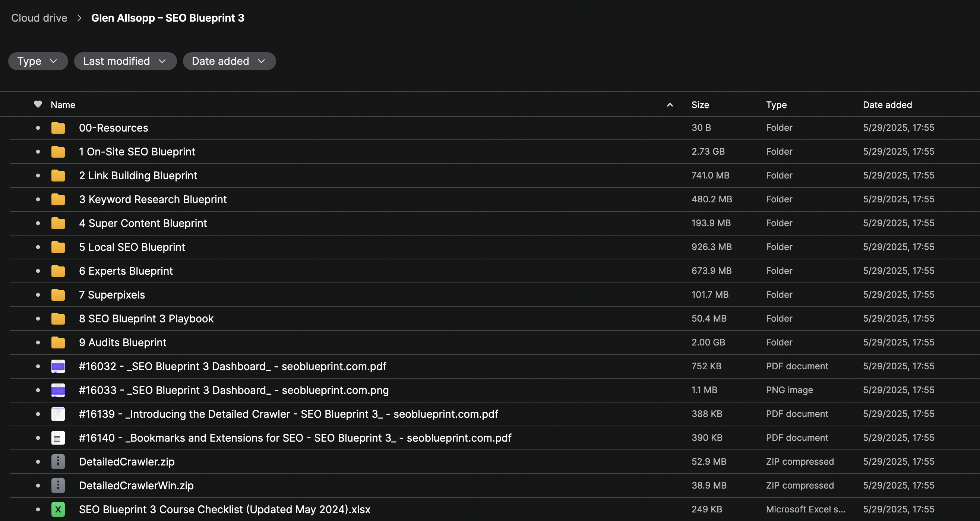Screen dimensions: 980x521
Task: Select DetailedCrawlerWin.zip file name
Action: click(136, 486)
